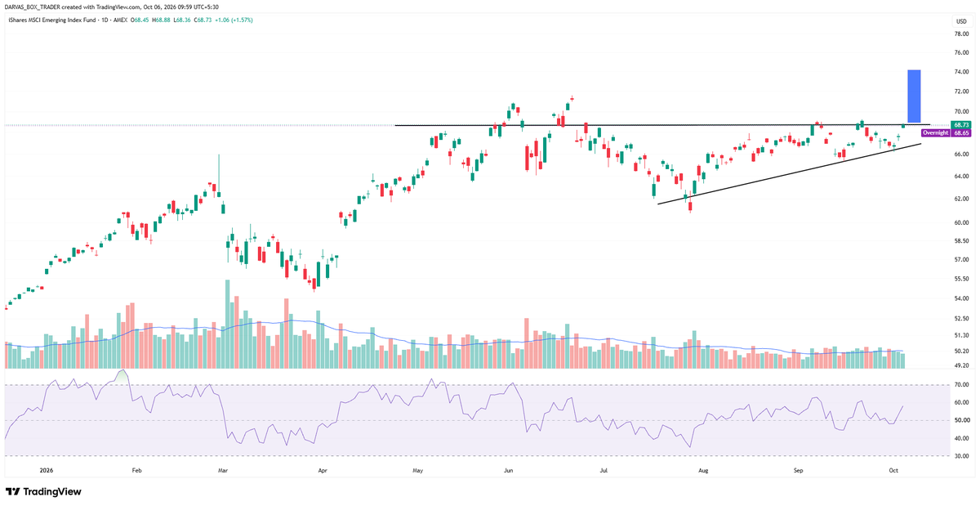Click the purple Overnight label
Screen dimensions: 980x506
[x=935, y=132]
